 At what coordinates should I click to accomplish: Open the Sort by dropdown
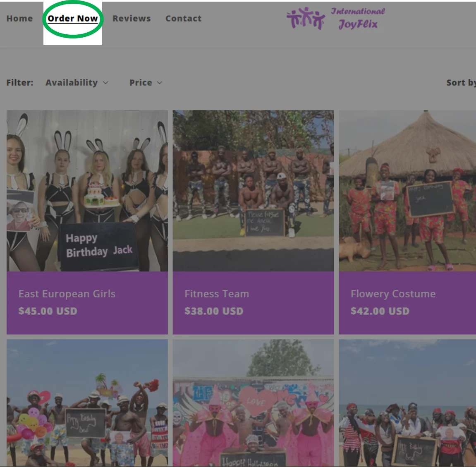(x=461, y=83)
